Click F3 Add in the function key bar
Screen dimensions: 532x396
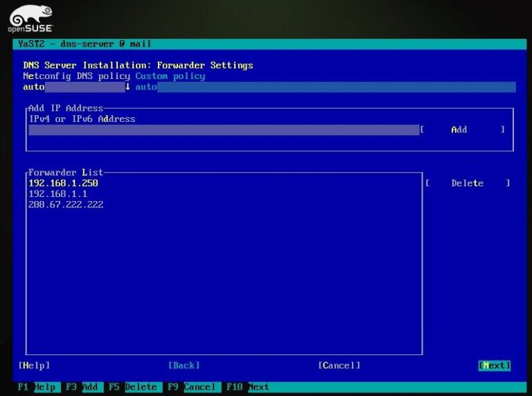(x=82, y=387)
